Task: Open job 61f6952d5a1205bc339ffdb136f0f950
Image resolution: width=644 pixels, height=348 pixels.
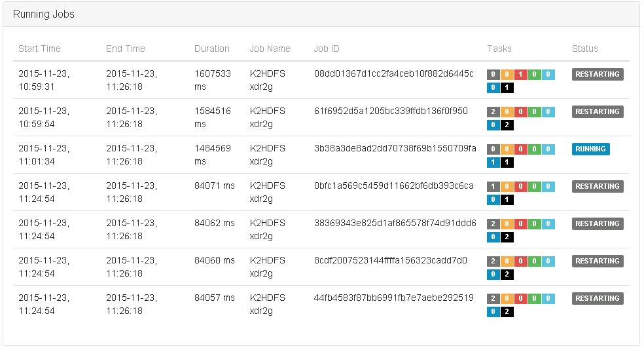Action: click(391, 111)
